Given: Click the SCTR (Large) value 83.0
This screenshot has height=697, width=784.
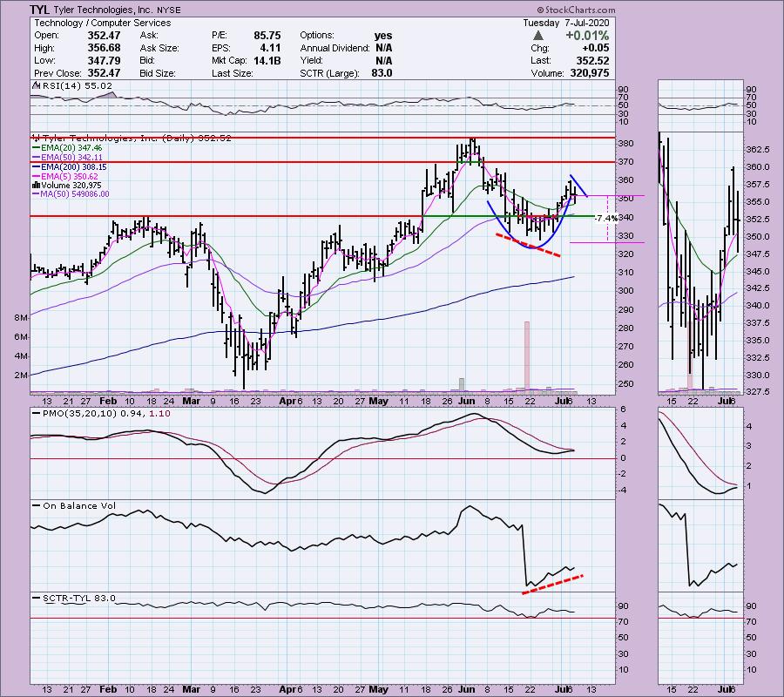Looking at the screenshot, I should click(382, 73).
